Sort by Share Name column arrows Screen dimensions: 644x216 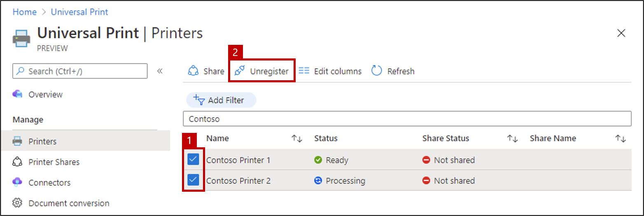coord(621,139)
